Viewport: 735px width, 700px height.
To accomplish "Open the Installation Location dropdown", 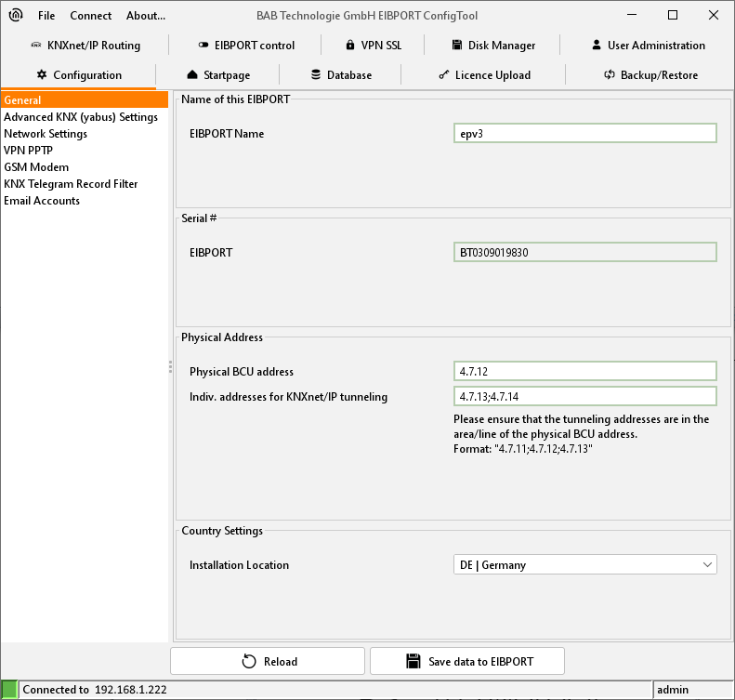I will pyautogui.click(x=585, y=564).
